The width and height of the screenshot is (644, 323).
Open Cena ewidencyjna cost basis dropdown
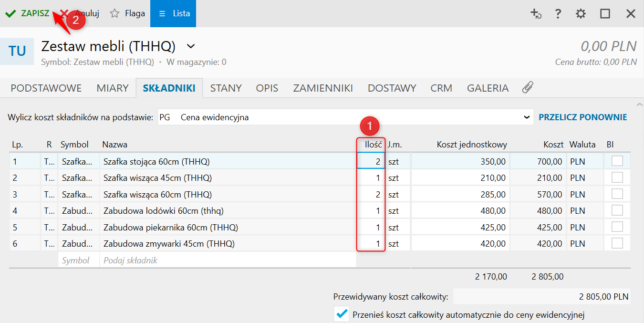point(346,117)
